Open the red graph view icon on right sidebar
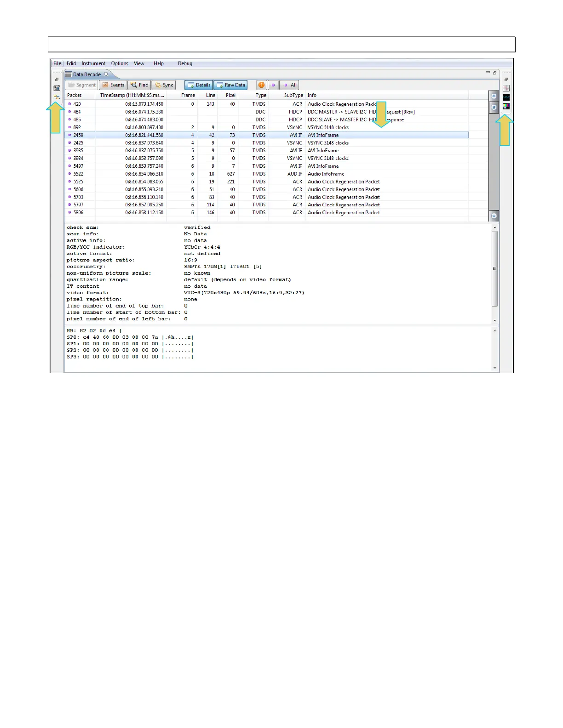The image size is (563, 728). (x=506, y=88)
